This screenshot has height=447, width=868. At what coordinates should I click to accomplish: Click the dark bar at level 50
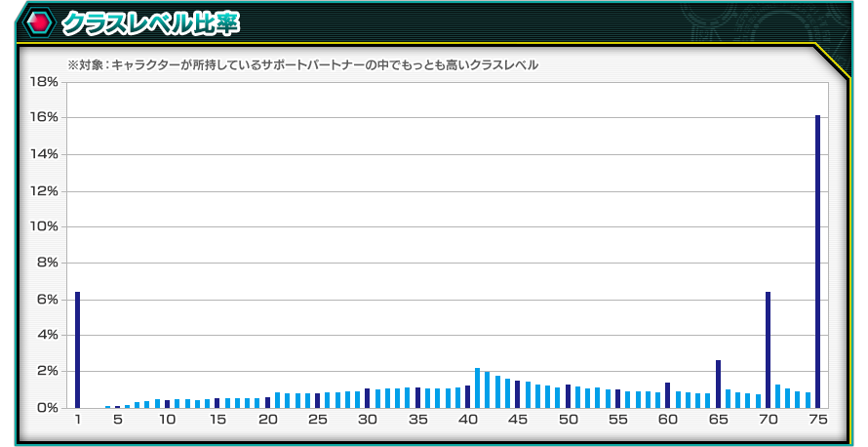point(568,396)
